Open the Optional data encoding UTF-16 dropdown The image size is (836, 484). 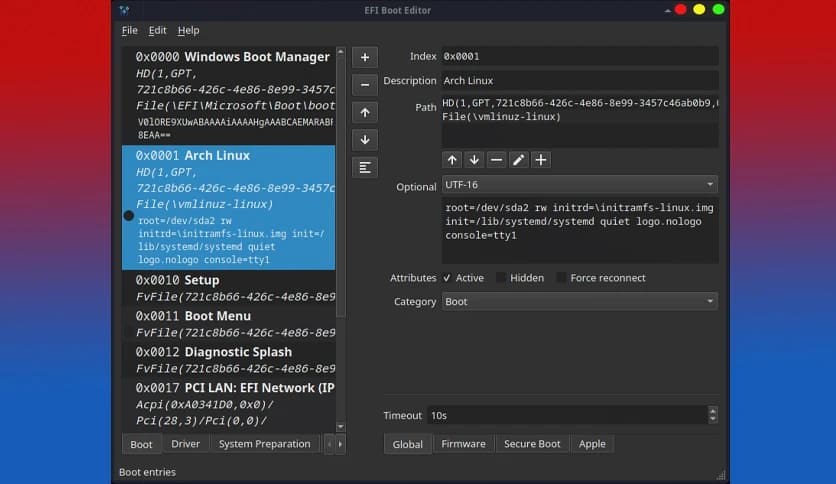[x=580, y=184]
